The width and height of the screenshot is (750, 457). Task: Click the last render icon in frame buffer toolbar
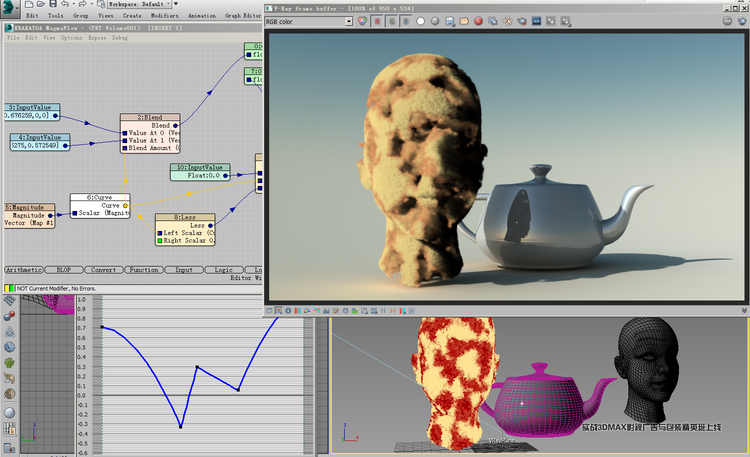click(565, 21)
